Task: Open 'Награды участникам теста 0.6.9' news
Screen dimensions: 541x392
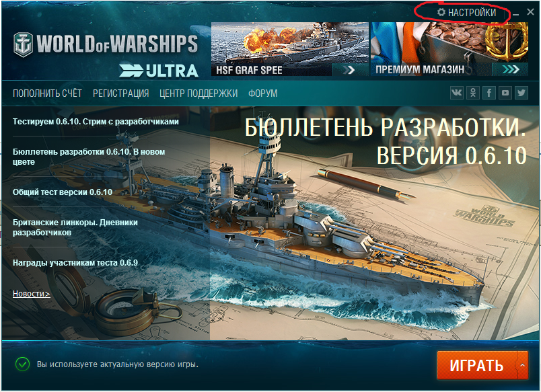Action: pyautogui.click(x=75, y=263)
